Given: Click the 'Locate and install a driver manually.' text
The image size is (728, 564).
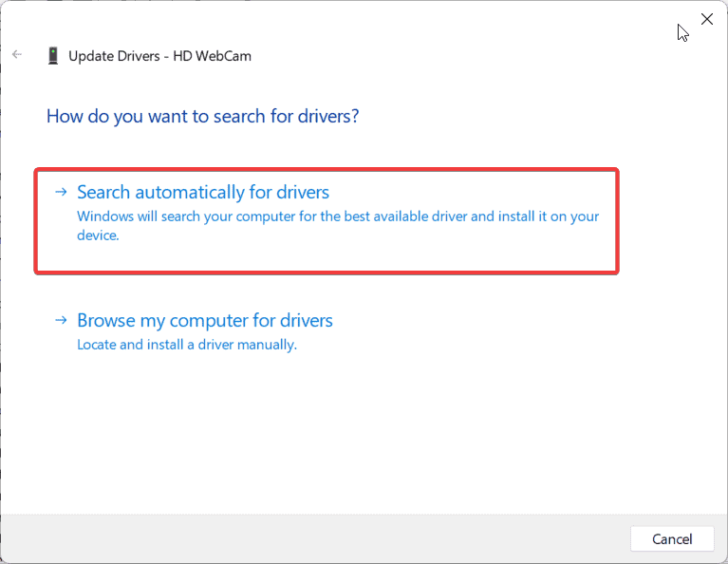Looking at the screenshot, I should 187,345.
